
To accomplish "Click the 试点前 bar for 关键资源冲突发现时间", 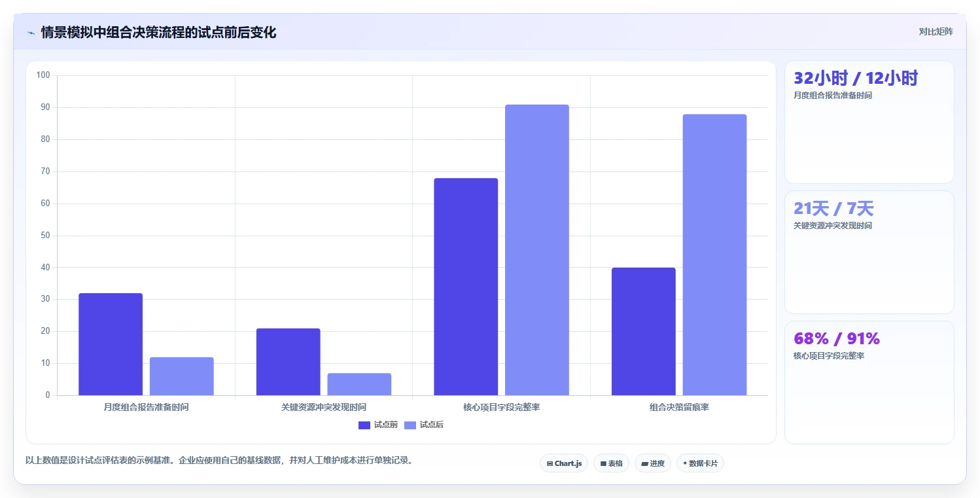I will 289,362.
